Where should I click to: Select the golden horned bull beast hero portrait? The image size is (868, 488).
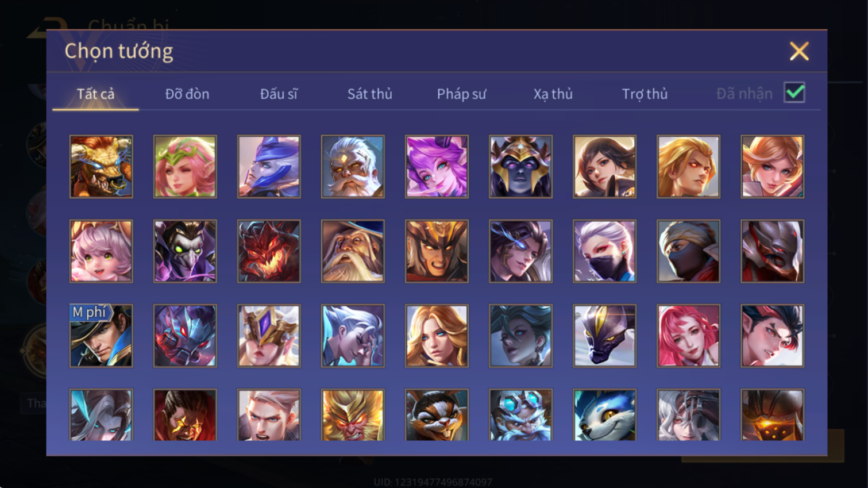coord(101,167)
